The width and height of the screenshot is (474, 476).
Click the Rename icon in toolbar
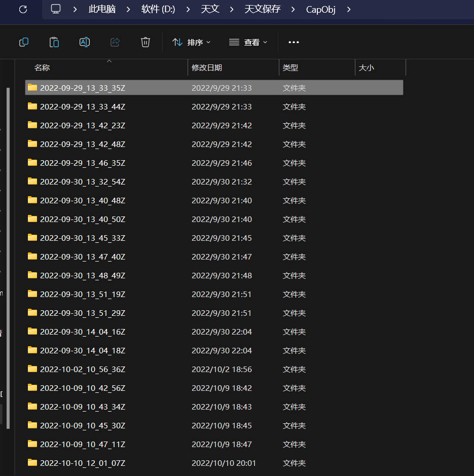[85, 42]
